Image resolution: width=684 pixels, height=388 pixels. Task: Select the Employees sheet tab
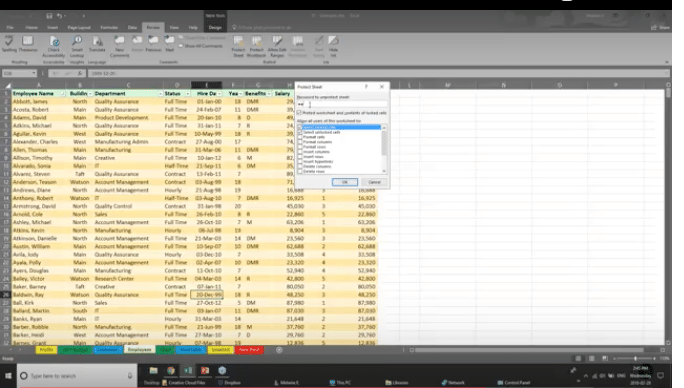click(139, 350)
